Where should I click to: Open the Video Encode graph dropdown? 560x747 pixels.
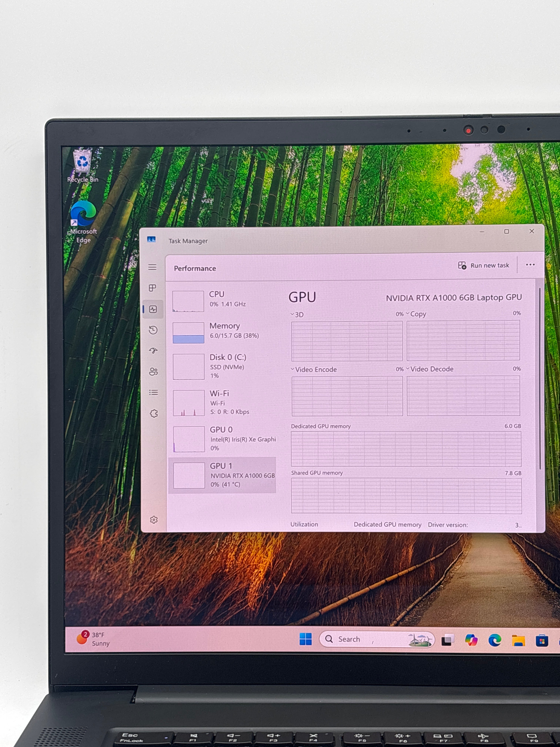(x=314, y=369)
